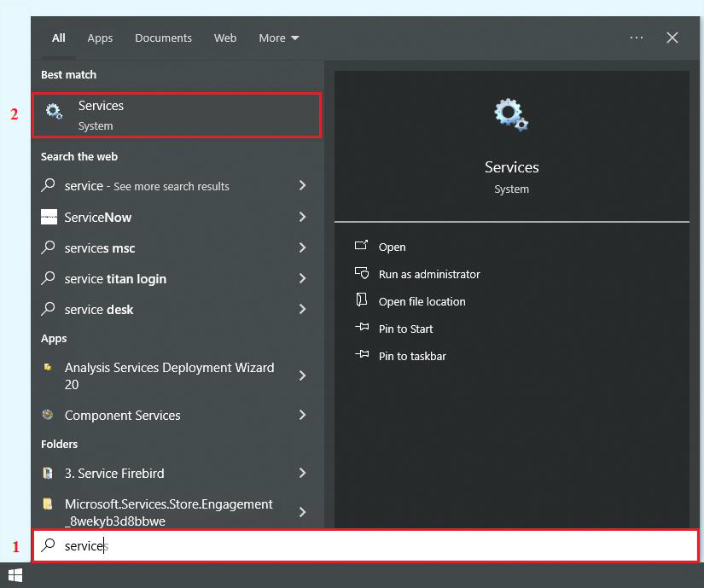The width and height of the screenshot is (704, 588).
Task: Choose Run as administrator
Action: pos(428,274)
